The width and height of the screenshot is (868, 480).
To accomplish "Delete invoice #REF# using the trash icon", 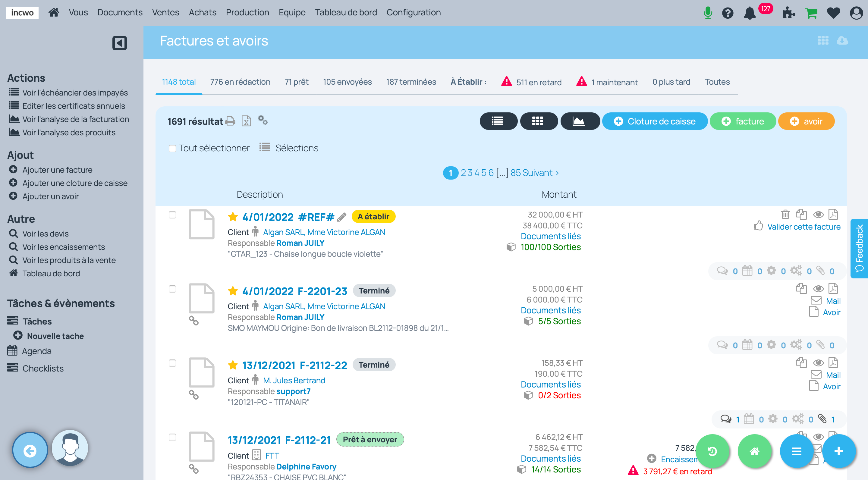I will coord(785,214).
